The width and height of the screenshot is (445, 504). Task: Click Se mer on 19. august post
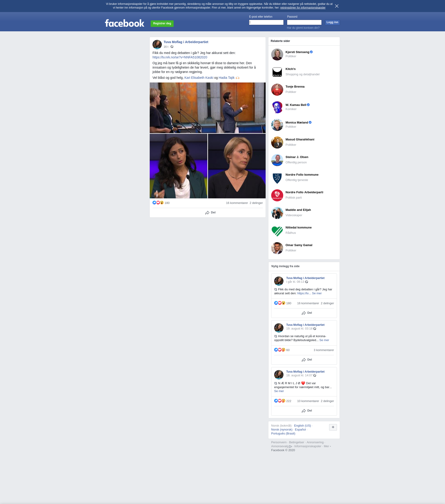point(324,340)
